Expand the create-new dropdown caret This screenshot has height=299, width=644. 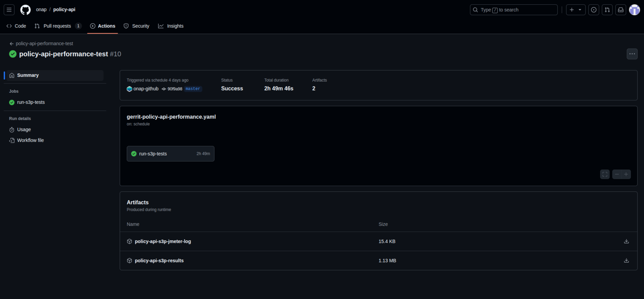(x=580, y=10)
